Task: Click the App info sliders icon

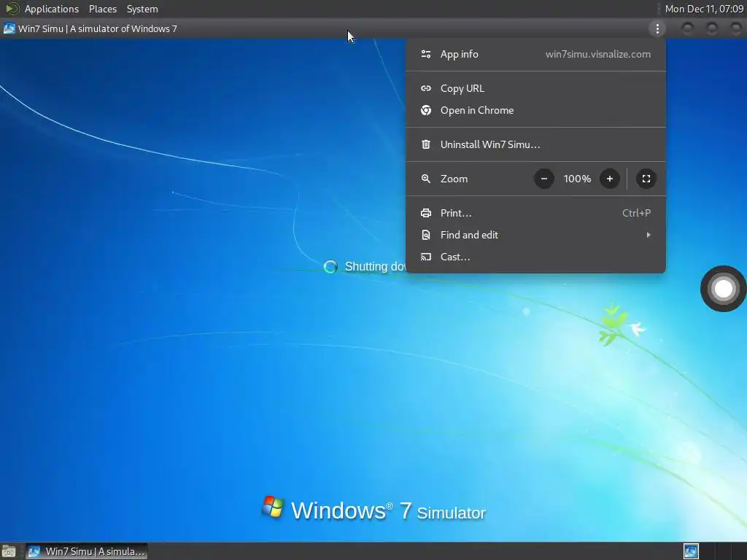Action: [426, 54]
